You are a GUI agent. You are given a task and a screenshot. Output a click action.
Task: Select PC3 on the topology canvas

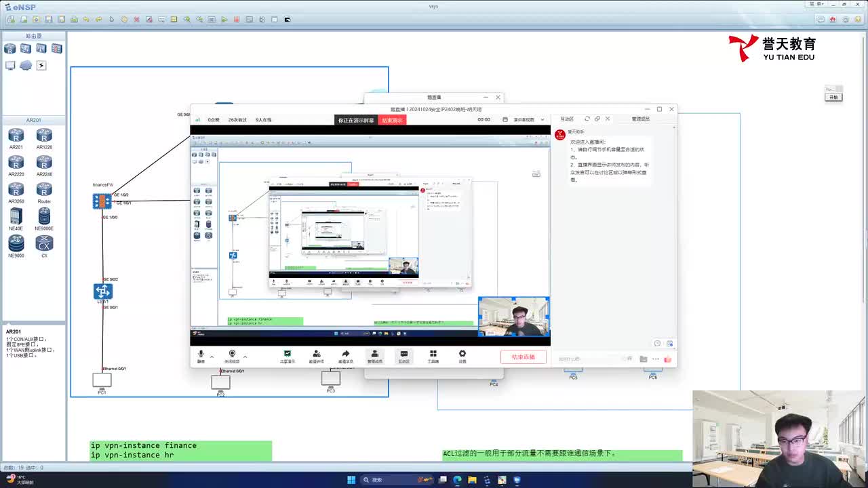[x=331, y=380]
